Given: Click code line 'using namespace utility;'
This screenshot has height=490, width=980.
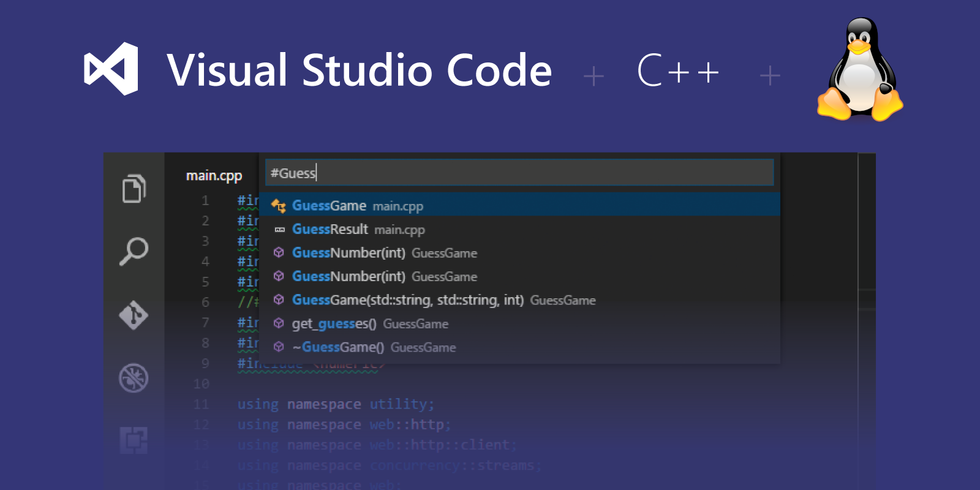Looking at the screenshot, I should 336,405.
